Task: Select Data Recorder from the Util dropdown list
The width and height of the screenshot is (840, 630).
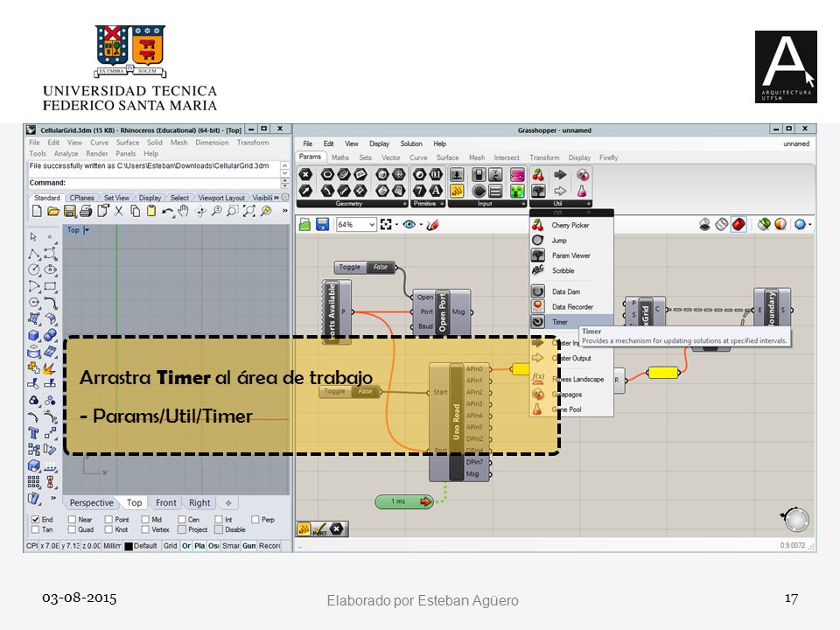Action: pos(571,307)
